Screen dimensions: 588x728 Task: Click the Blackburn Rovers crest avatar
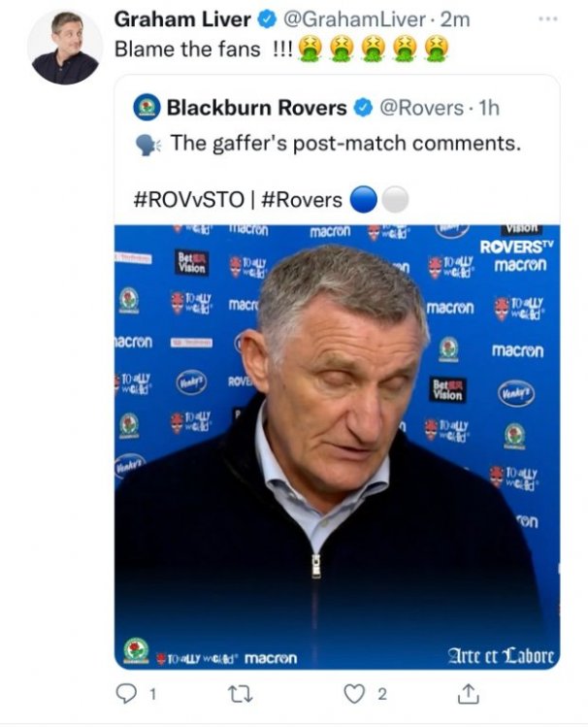[147, 107]
